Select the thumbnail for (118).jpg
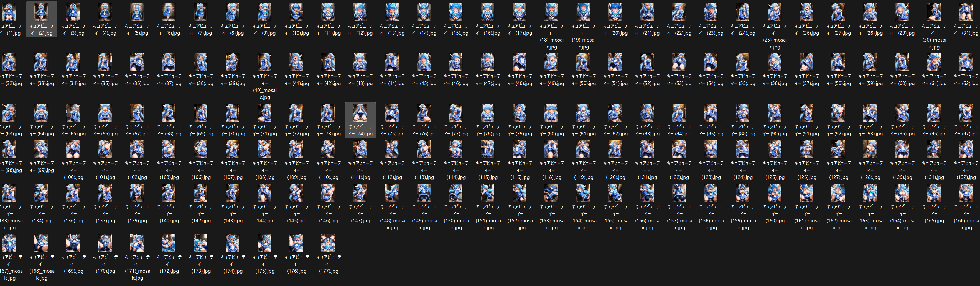 click(x=552, y=149)
